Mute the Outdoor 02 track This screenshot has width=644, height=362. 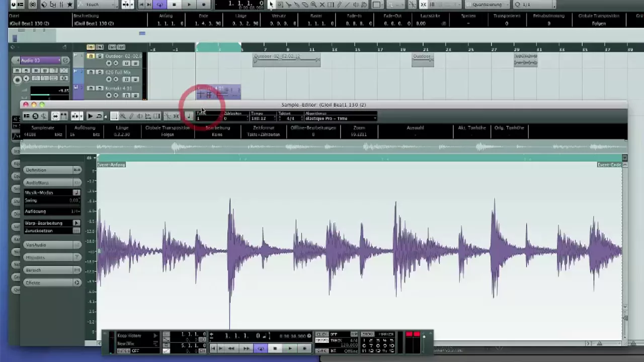(x=91, y=56)
